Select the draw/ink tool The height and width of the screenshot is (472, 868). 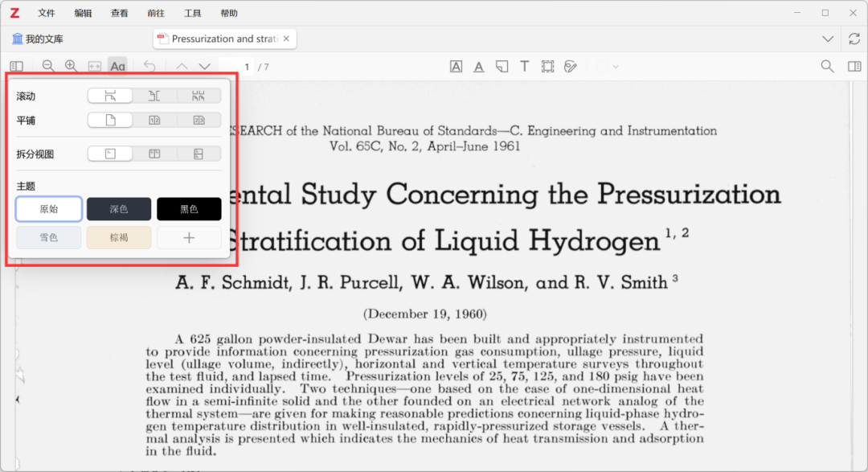tap(570, 67)
